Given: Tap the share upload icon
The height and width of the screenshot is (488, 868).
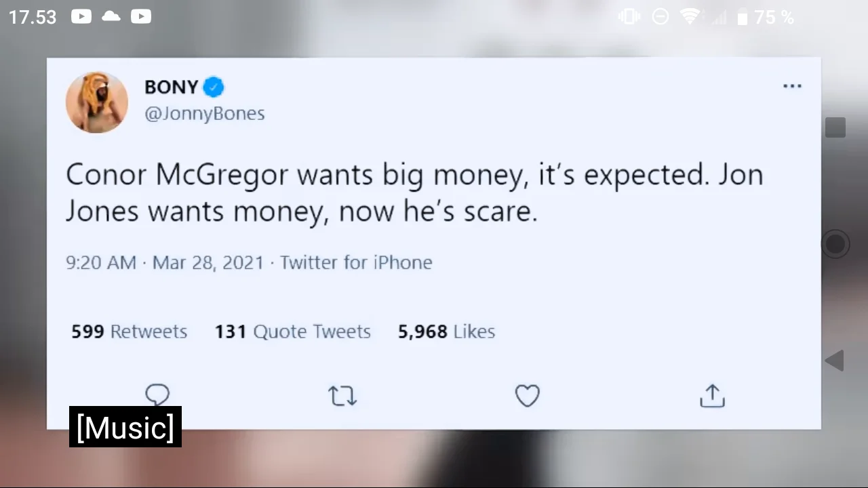Looking at the screenshot, I should (x=712, y=396).
